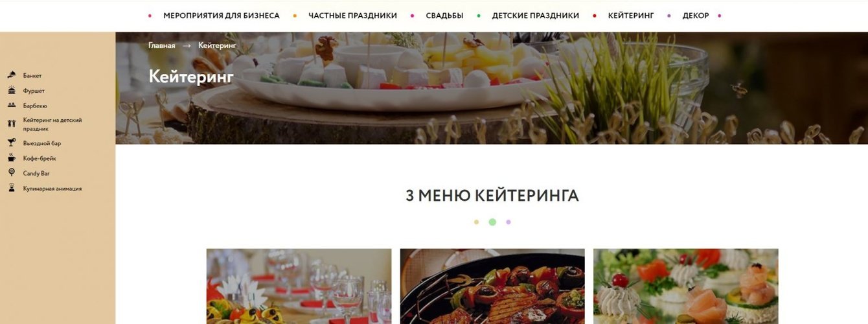Open the children's catering fork-and-knife icon
Screen dimensions: 868x324
pyautogui.click(x=12, y=124)
